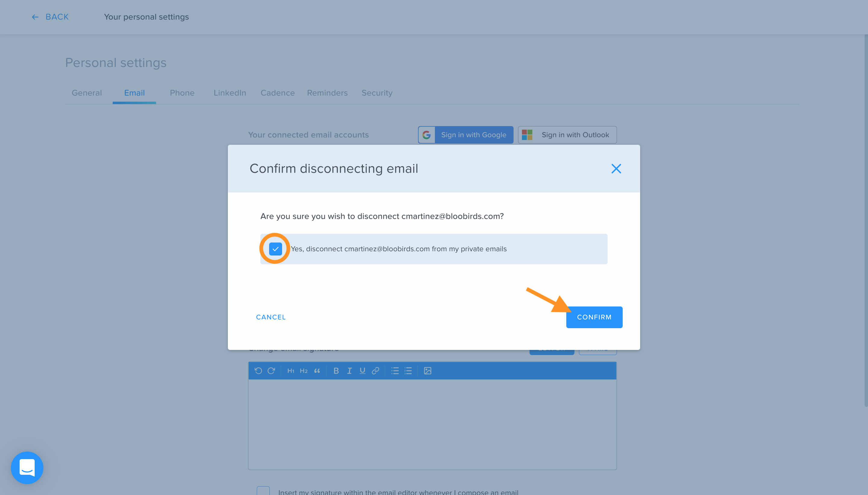Open the General settings tab
868x495 pixels.
click(86, 93)
